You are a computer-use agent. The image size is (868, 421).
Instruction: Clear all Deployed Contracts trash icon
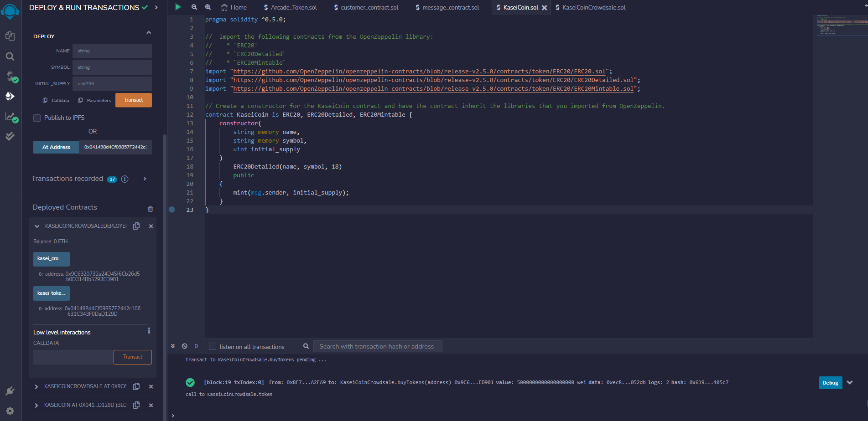point(151,209)
